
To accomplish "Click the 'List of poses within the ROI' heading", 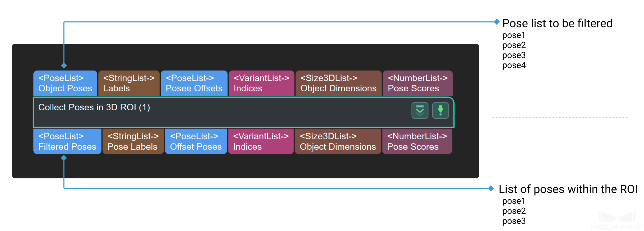I will pyautogui.click(x=568, y=189).
